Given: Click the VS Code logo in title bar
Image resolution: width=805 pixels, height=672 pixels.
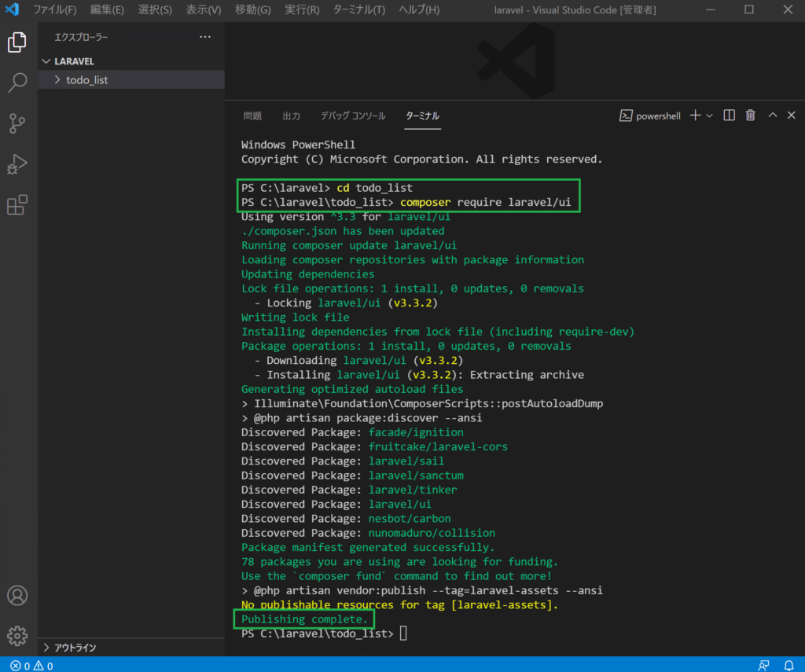Looking at the screenshot, I should click(13, 9).
